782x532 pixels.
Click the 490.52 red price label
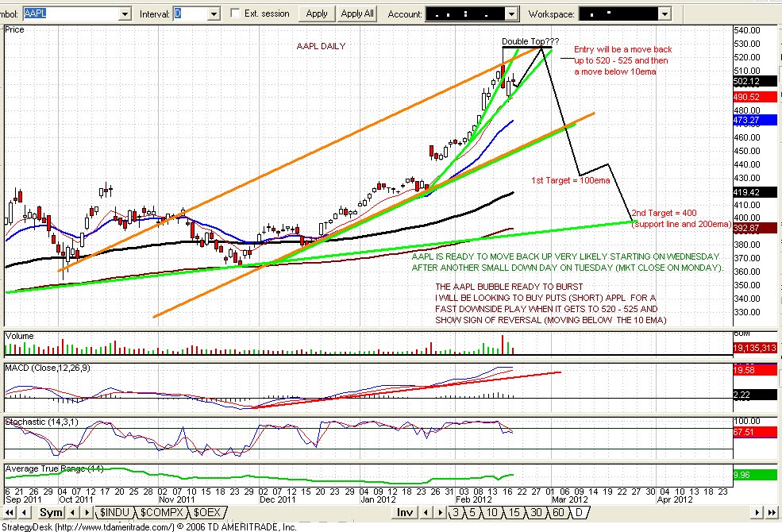tap(754, 97)
